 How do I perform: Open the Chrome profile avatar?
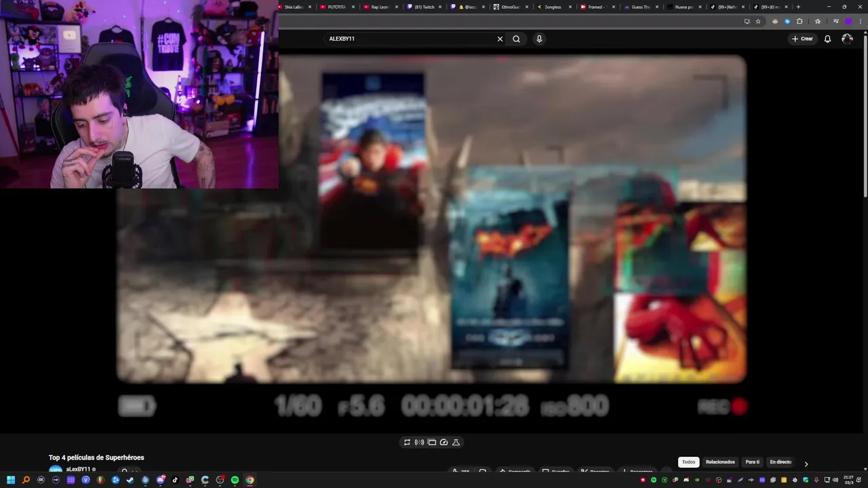[x=848, y=21]
